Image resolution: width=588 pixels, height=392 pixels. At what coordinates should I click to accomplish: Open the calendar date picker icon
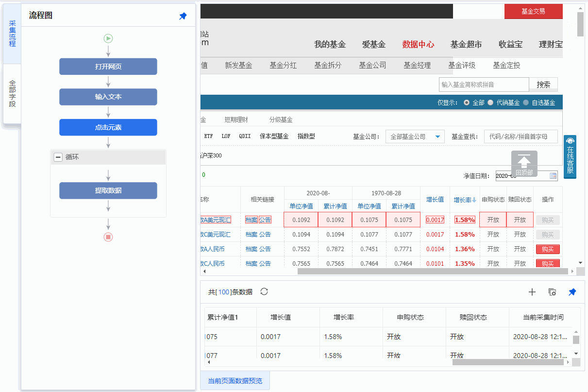click(x=553, y=176)
